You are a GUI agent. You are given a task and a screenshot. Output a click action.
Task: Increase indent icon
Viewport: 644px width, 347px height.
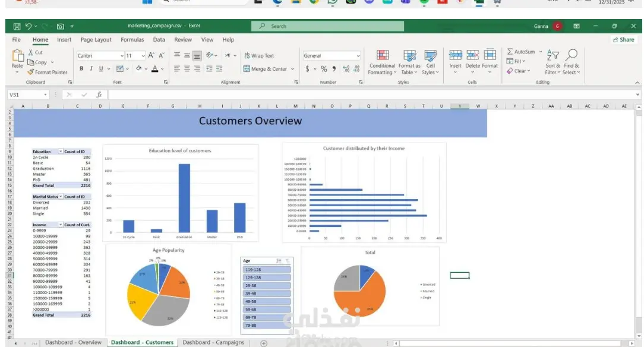click(219, 68)
